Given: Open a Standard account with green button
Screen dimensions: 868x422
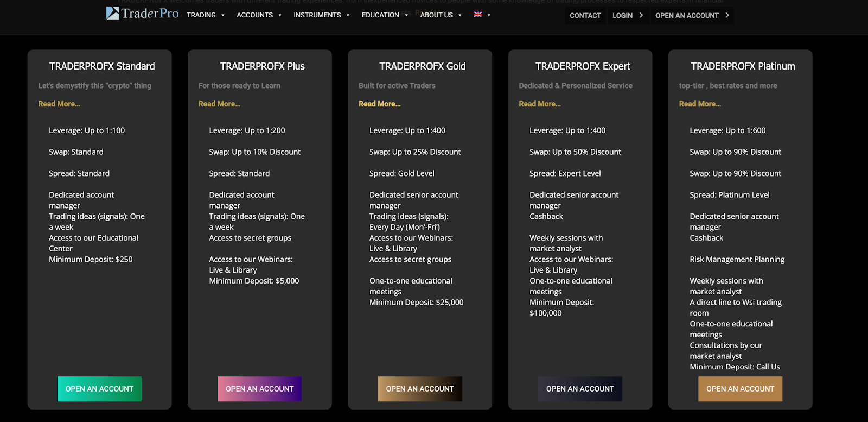Looking at the screenshot, I should point(100,389).
